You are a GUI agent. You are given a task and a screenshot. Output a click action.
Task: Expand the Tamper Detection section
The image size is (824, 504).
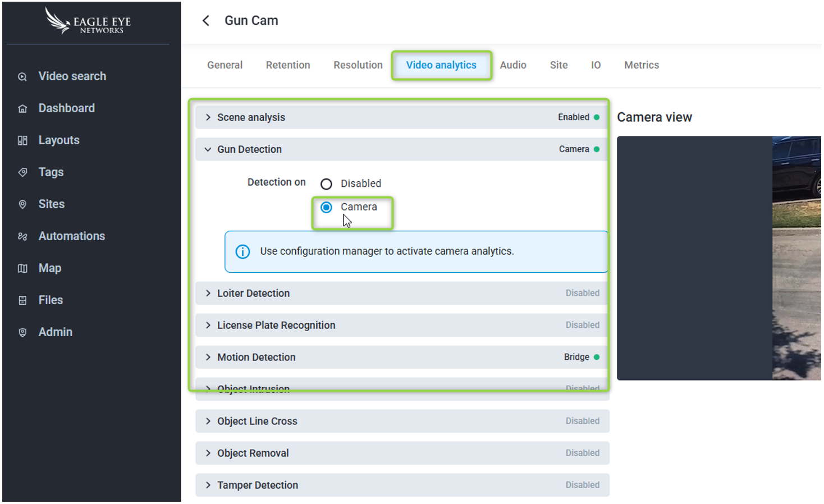[x=208, y=485]
